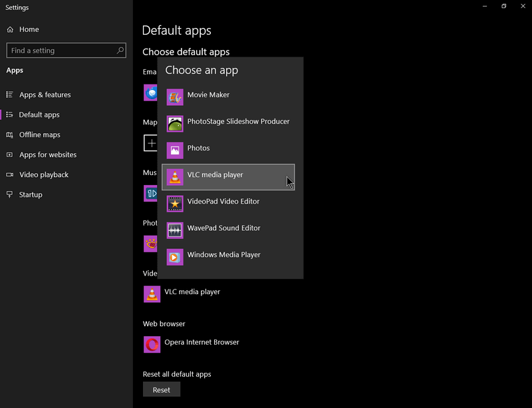Click the 'Default apps' page title
Screen dimensions: 532x408
(x=177, y=31)
